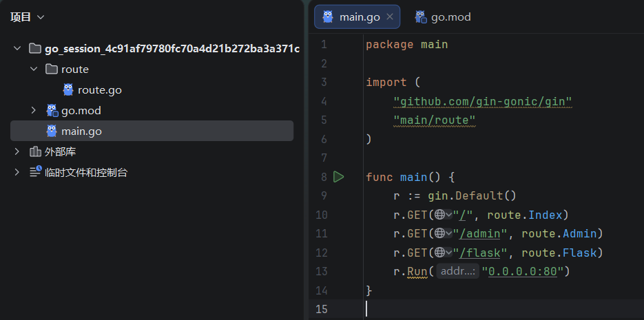
Task: Collapse the go_session project root folder
Action: point(17,49)
